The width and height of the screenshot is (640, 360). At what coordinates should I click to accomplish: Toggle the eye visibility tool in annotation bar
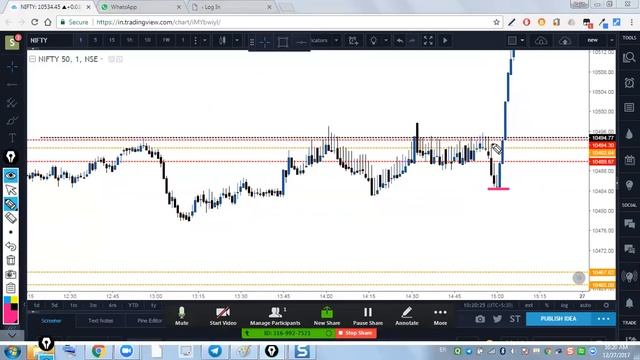point(11,176)
